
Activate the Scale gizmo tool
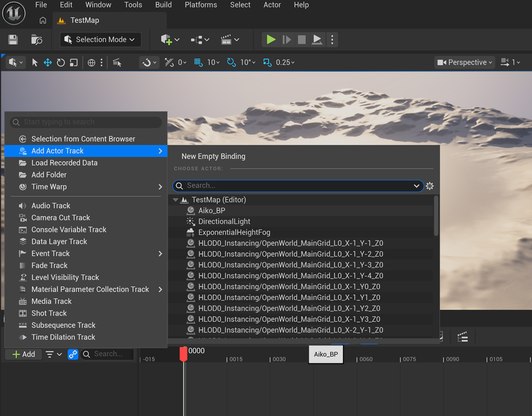74,63
